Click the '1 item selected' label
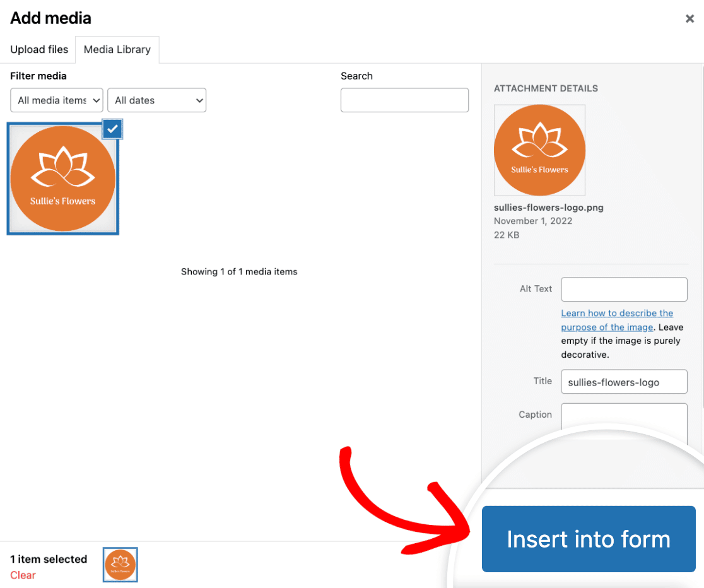This screenshot has width=704, height=588. pos(49,559)
